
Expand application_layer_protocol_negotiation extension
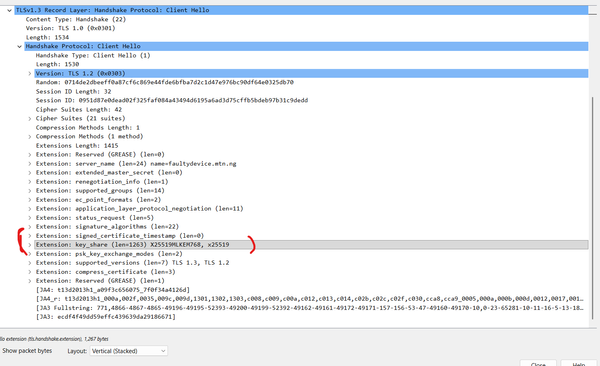pos(29,209)
